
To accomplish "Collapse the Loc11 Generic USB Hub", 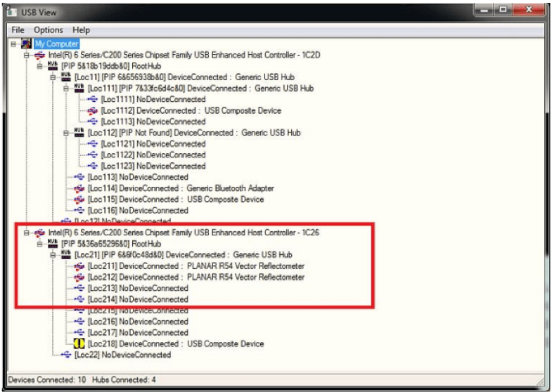I will pyautogui.click(x=53, y=77).
